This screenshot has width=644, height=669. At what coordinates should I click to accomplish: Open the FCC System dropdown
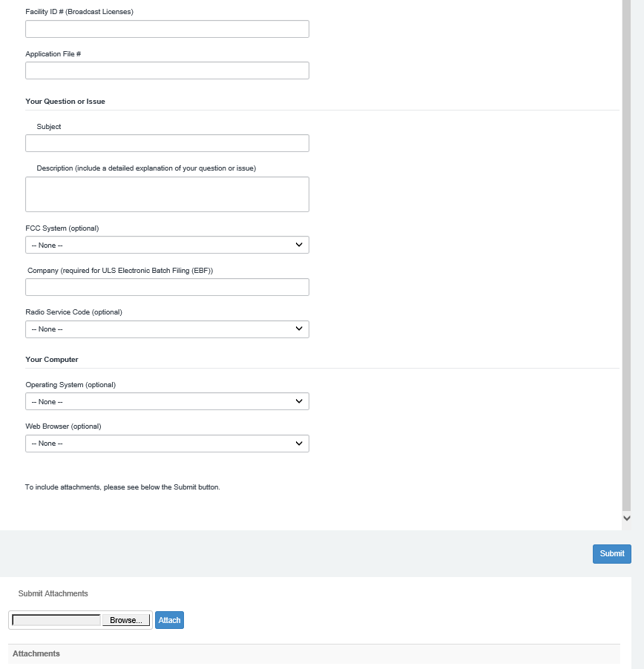(x=167, y=245)
